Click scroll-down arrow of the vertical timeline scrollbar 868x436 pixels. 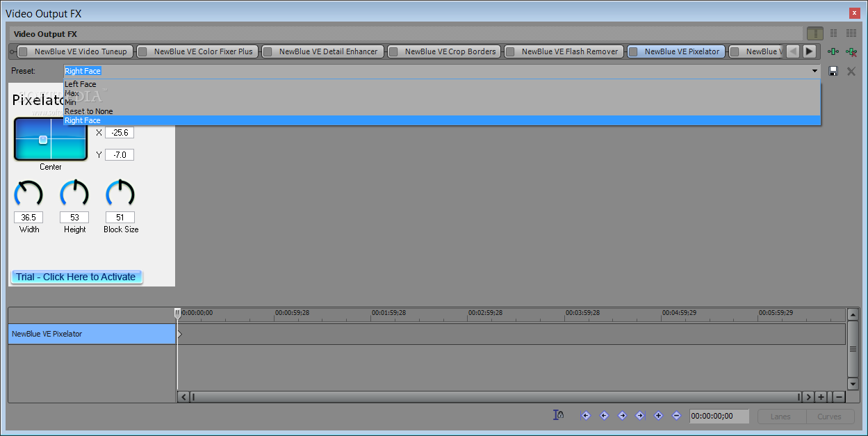pyautogui.click(x=853, y=383)
